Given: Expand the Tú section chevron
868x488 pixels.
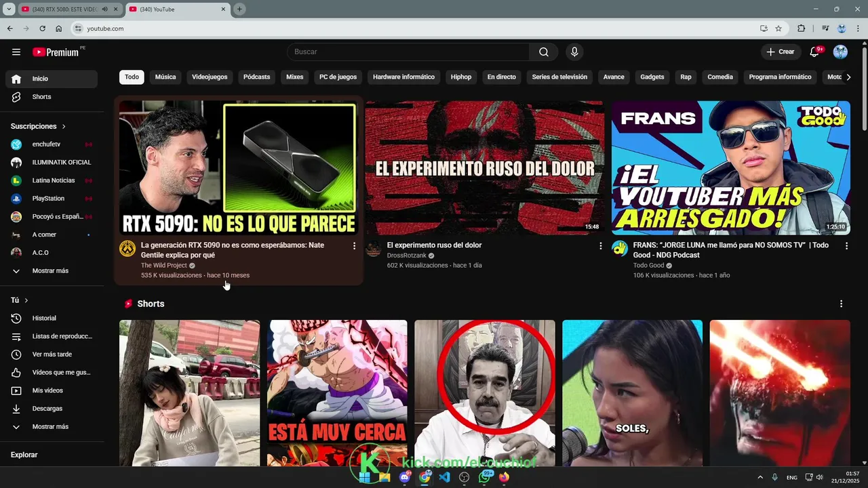Looking at the screenshot, I should 26,300.
